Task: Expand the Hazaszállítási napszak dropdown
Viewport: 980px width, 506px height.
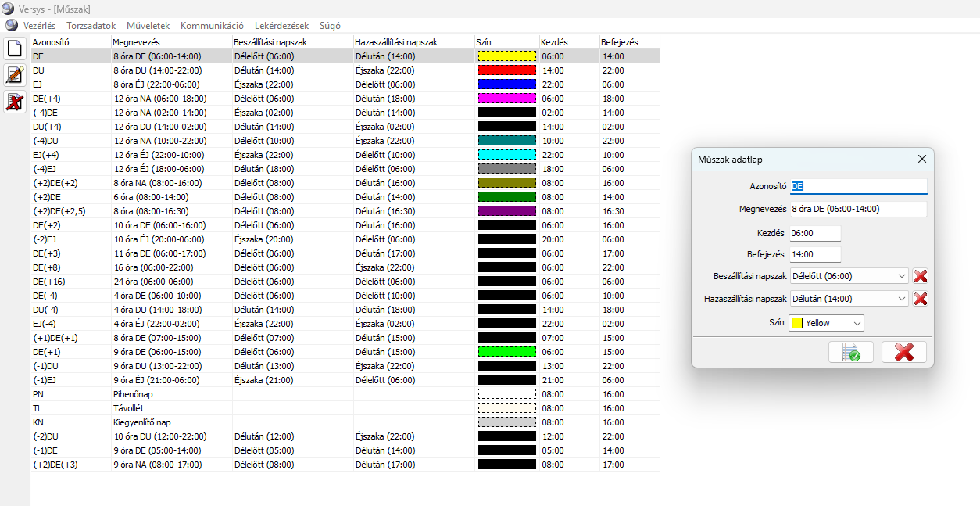Action: [902, 299]
